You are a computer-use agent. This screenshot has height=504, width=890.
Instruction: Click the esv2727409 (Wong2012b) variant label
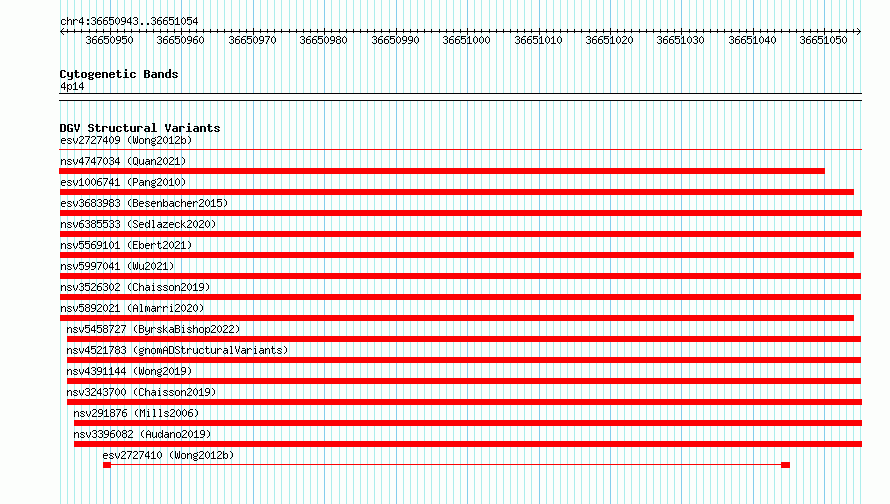pyautogui.click(x=126, y=140)
